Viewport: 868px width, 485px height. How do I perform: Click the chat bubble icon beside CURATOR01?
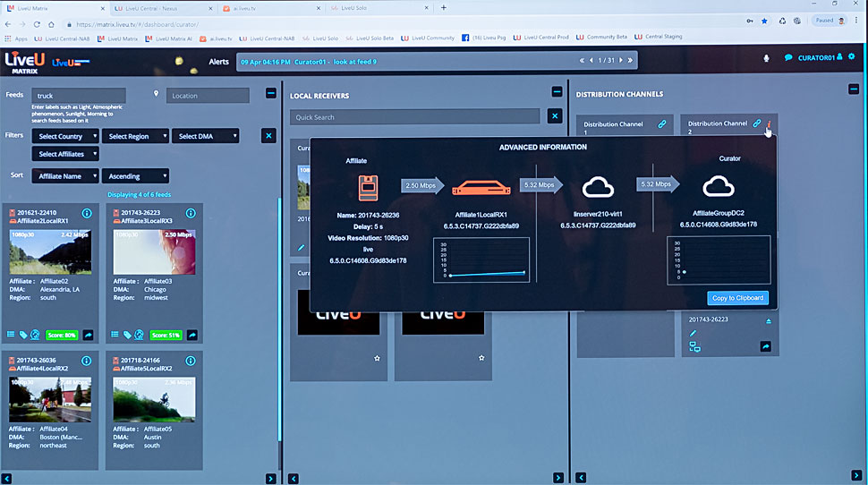coord(788,59)
